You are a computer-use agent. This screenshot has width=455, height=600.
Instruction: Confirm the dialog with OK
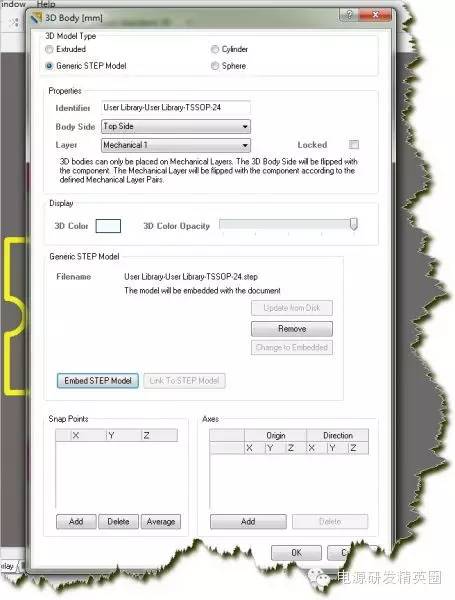click(296, 553)
